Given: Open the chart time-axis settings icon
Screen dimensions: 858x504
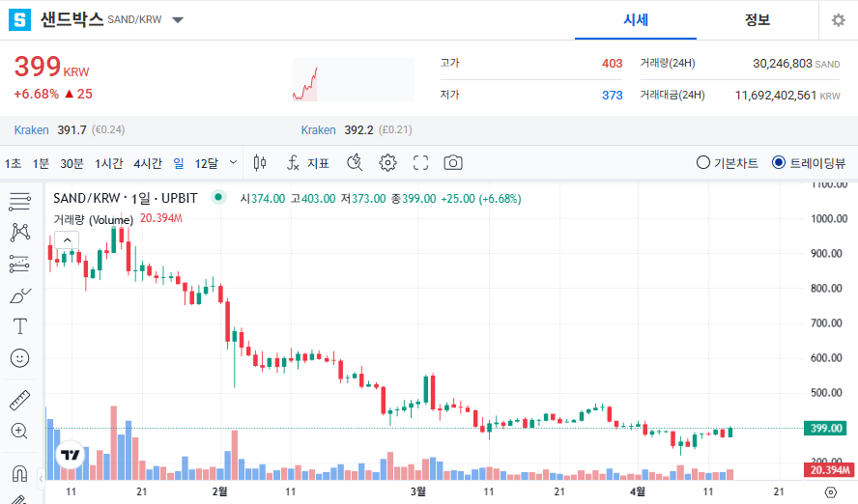Looking at the screenshot, I should point(830,492).
